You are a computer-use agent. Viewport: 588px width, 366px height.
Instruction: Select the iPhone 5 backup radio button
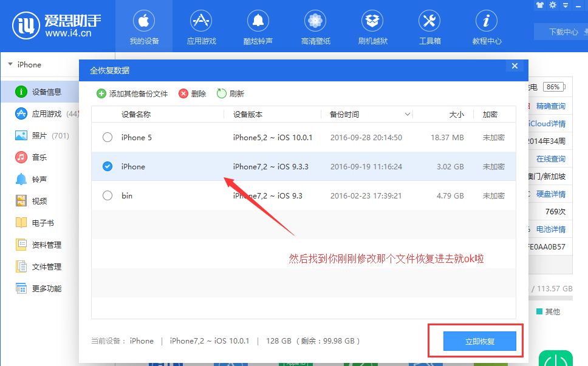[x=108, y=138]
